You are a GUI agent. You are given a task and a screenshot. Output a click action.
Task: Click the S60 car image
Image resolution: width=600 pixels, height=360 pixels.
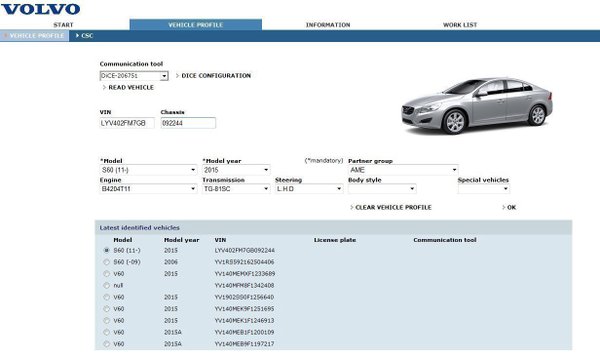[477, 106]
